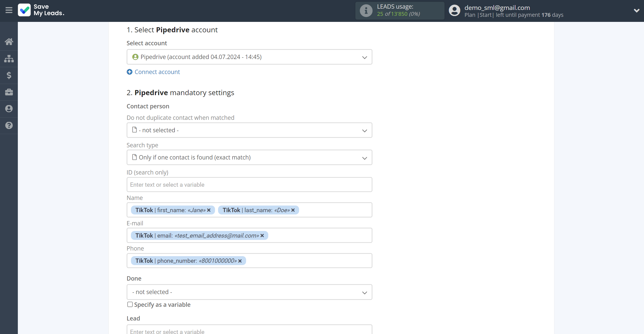Click the user avatar icon

(x=454, y=10)
